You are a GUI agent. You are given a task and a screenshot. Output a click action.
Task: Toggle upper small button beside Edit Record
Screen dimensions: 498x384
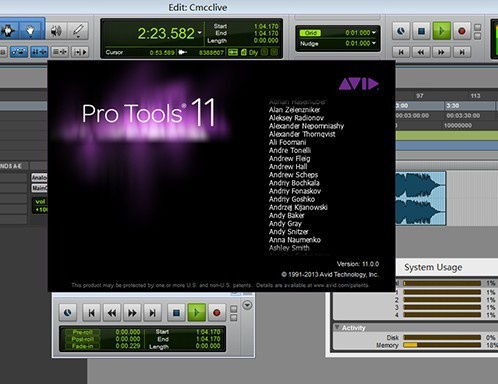477,27
